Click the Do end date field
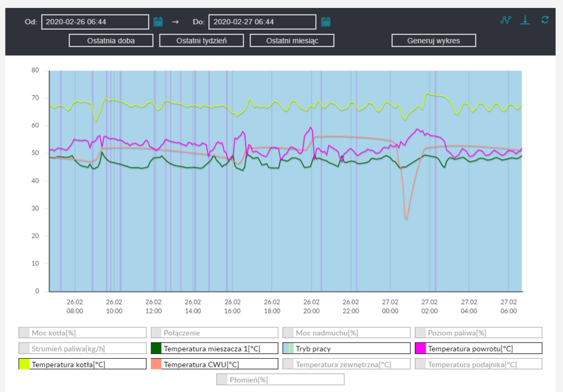The height and width of the screenshot is (392, 563). (x=262, y=22)
